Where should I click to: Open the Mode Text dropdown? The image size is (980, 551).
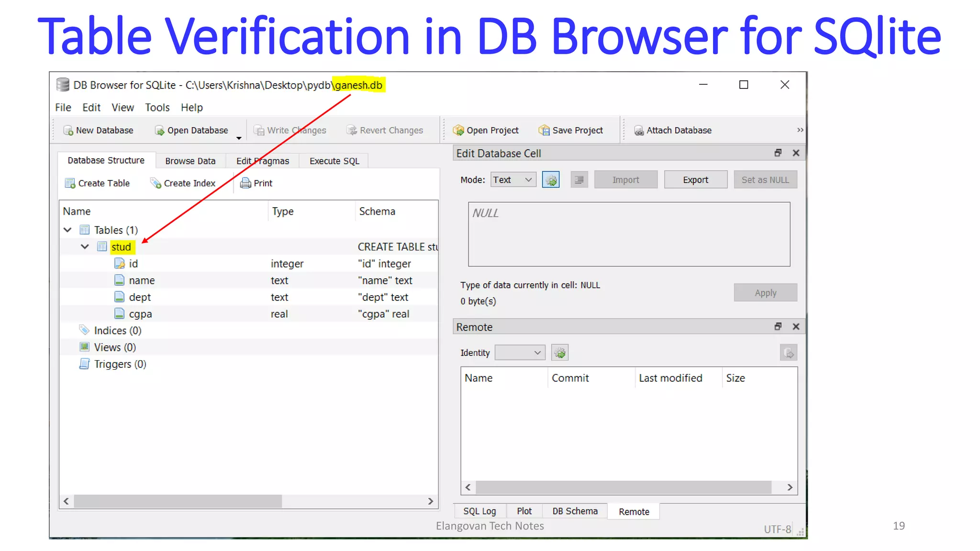[x=513, y=180]
